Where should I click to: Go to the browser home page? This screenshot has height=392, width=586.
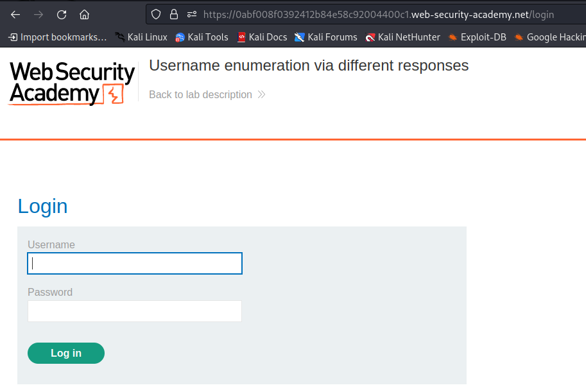coord(85,15)
